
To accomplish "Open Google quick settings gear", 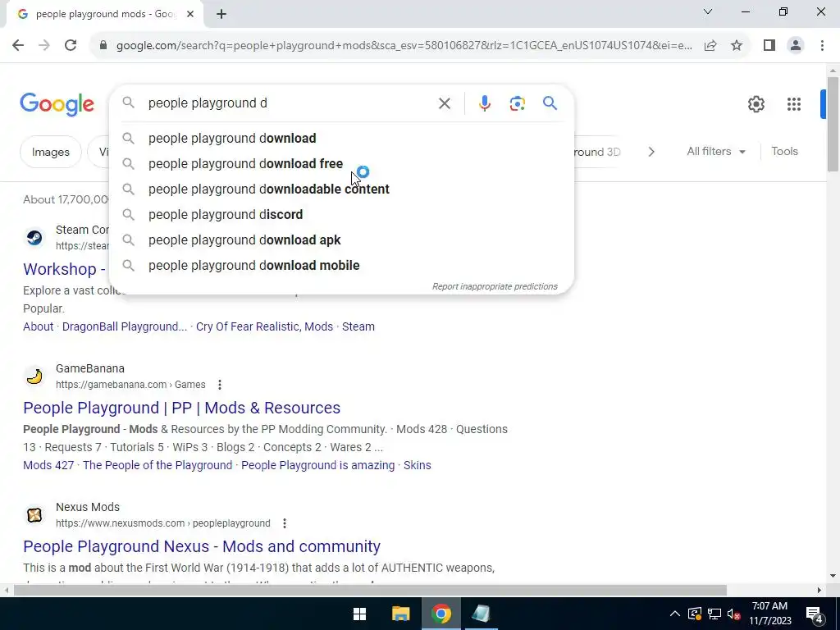I will pyautogui.click(x=756, y=104).
